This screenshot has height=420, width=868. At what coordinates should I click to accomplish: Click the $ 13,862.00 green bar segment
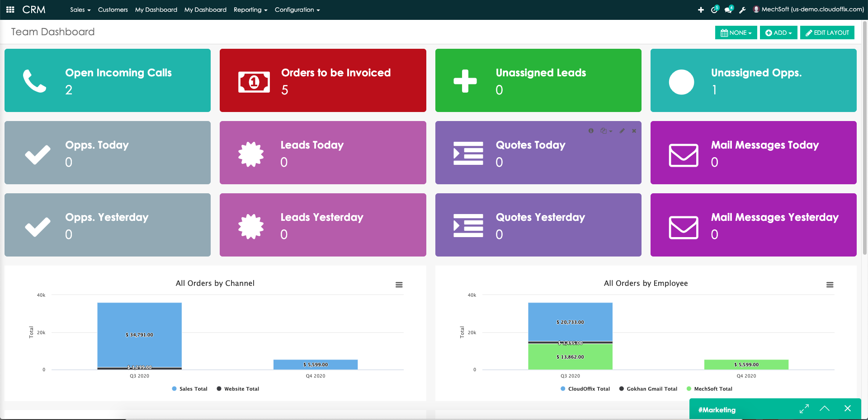point(570,357)
